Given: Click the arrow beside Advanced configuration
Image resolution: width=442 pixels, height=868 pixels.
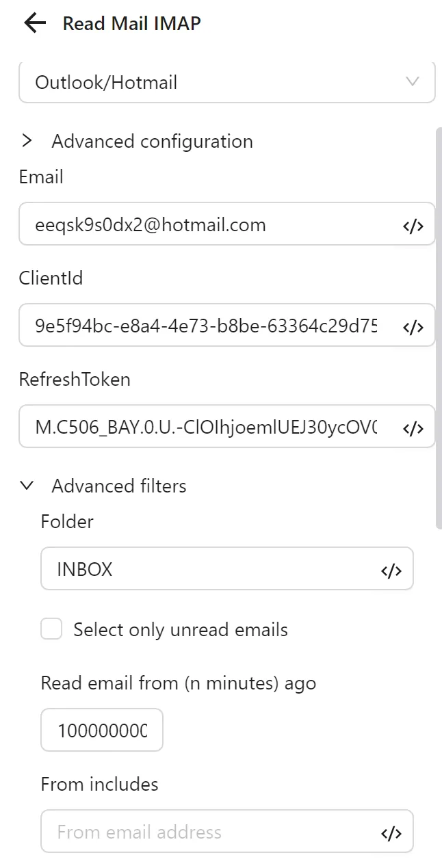Looking at the screenshot, I should tap(27, 141).
